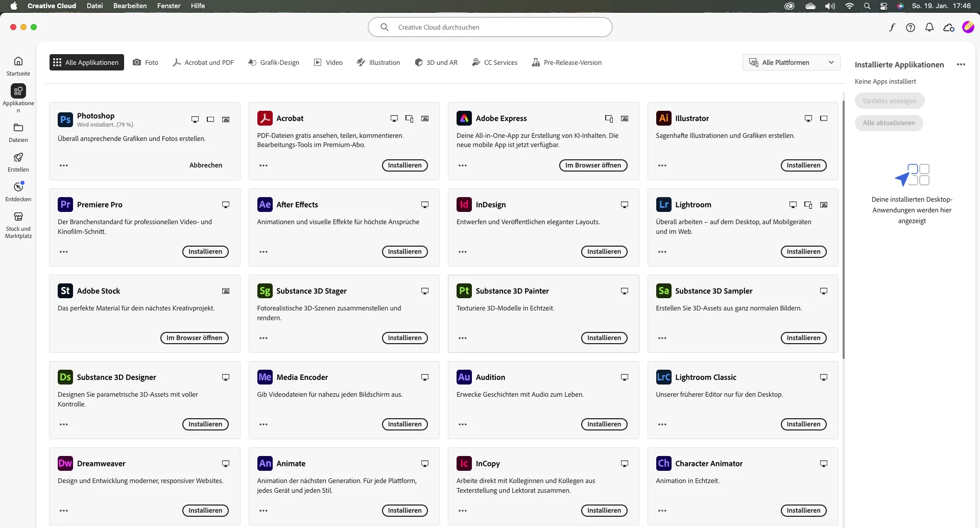Open Premiere Pro card more options menu
The image size is (980, 528).
click(64, 252)
